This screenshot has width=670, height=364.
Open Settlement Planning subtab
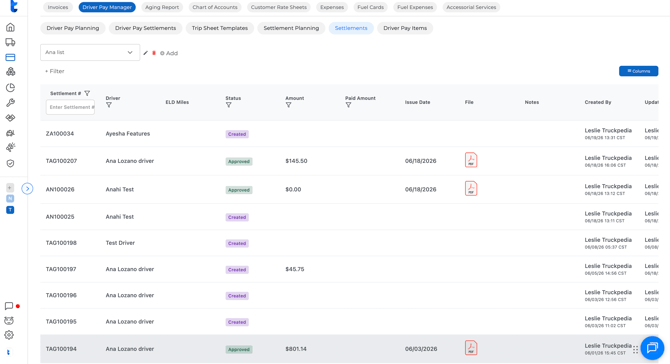(x=291, y=28)
